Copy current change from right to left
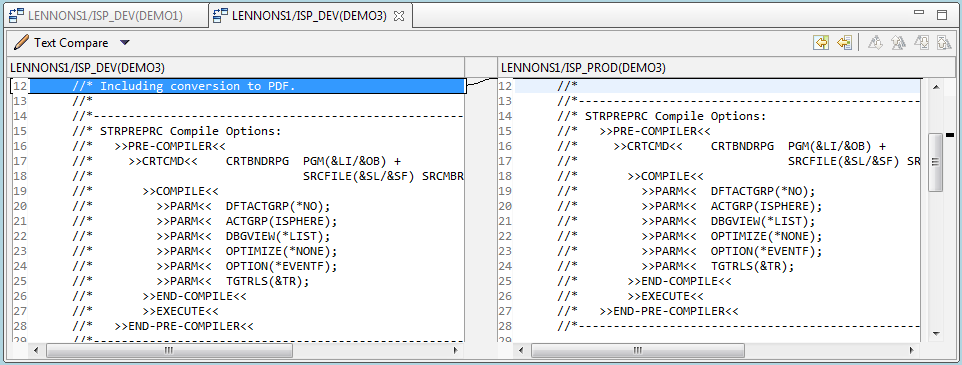This screenshot has height=365, width=962. [x=844, y=42]
